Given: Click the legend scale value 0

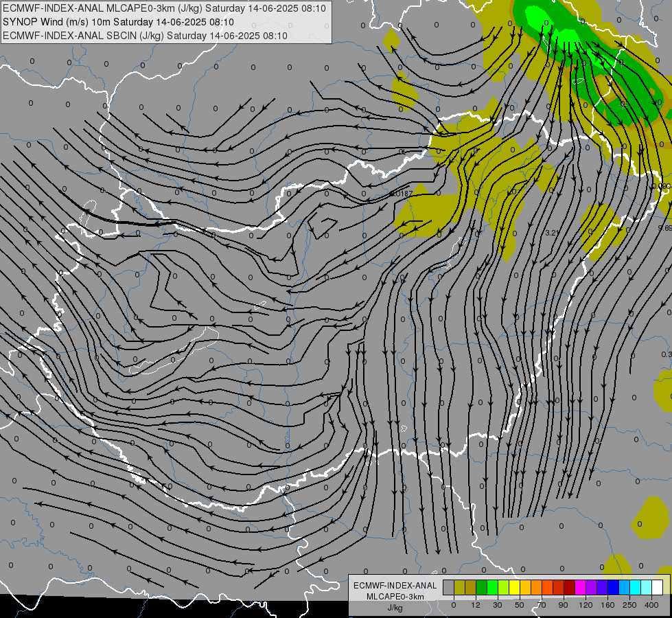Looking at the screenshot, I should pos(454,605).
